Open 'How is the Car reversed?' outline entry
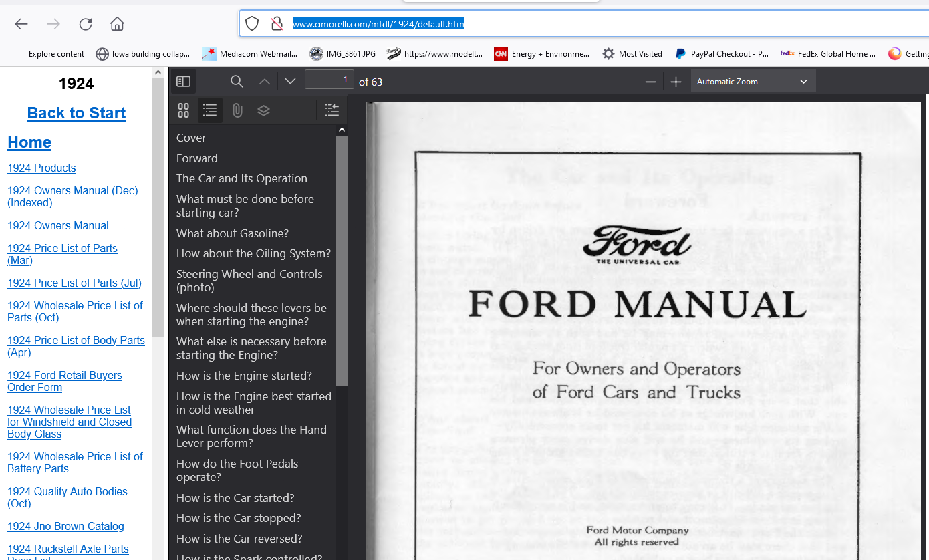929x560 pixels. (x=239, y=539)
